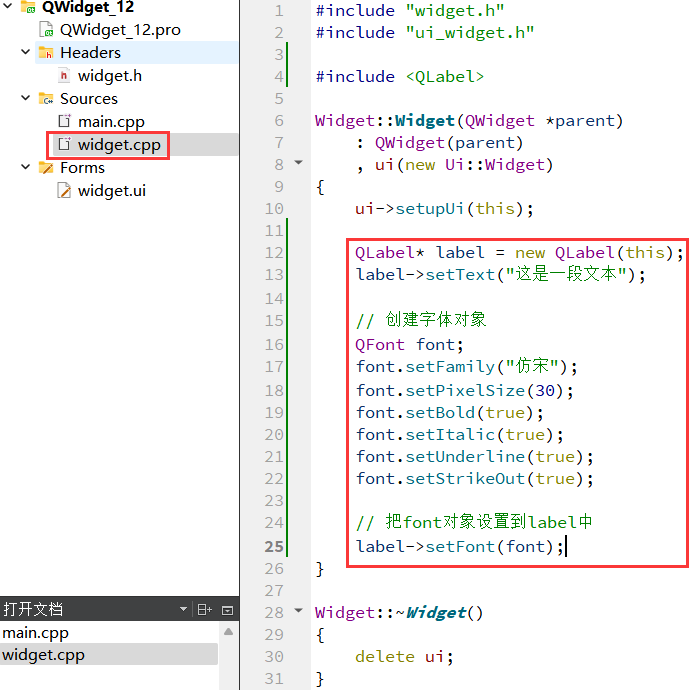Click the font.setFamily("仿宋") line
This screenshot has width=694, height=690.
pyautogui.click(x=467, y=366)
